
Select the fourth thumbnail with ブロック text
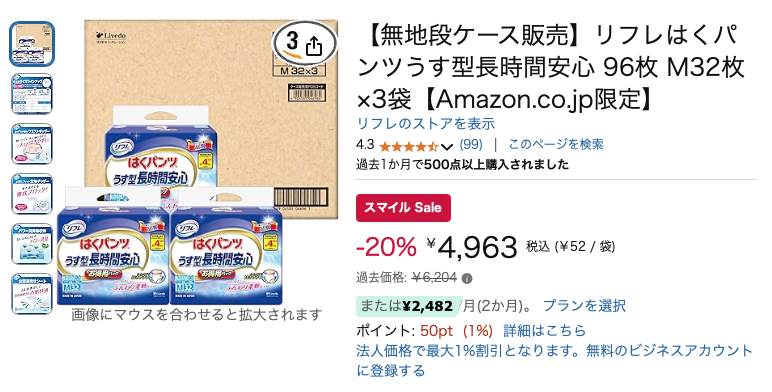[32, 194]
